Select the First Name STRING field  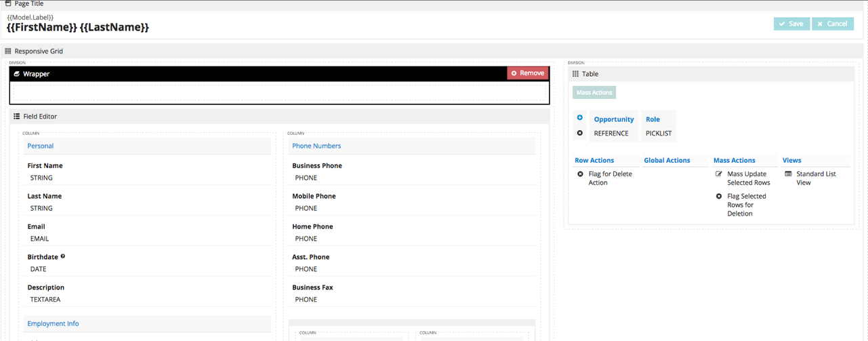41,178
